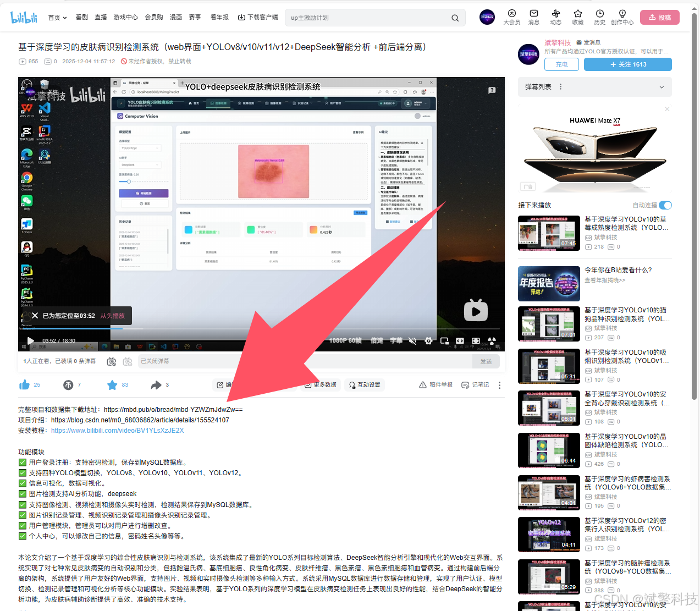
Task: Go to the 直播 live nav item
Action: 101,18
